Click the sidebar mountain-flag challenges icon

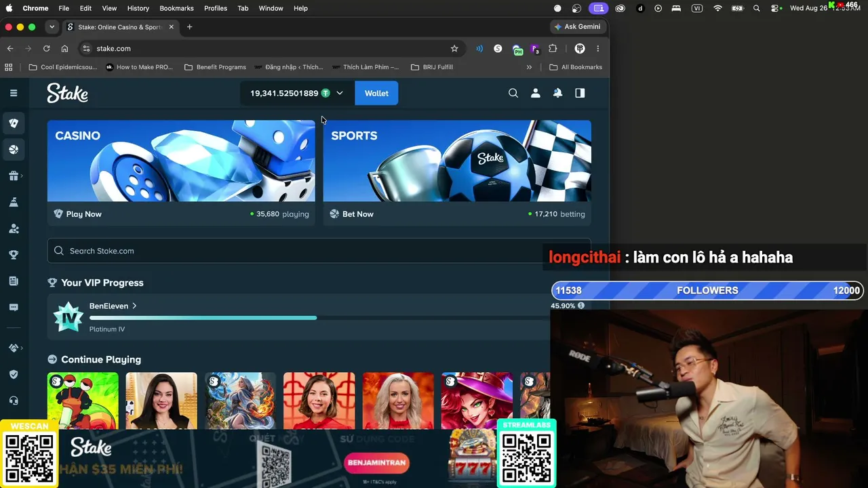[14, 202]
